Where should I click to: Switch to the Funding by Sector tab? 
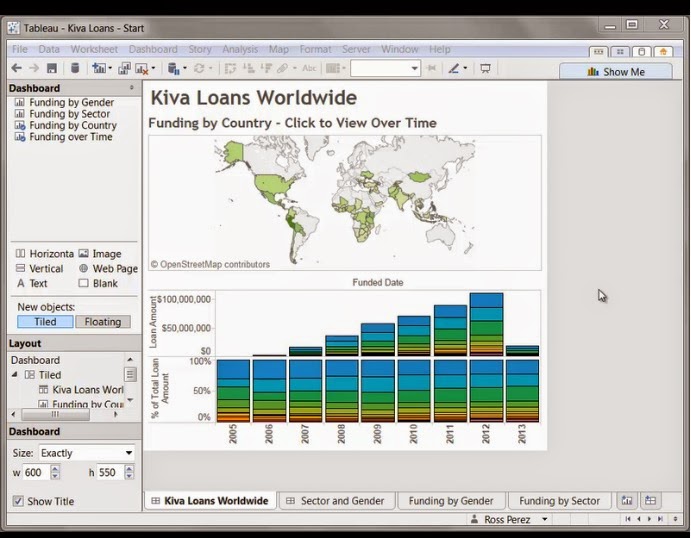coord(559,501)
